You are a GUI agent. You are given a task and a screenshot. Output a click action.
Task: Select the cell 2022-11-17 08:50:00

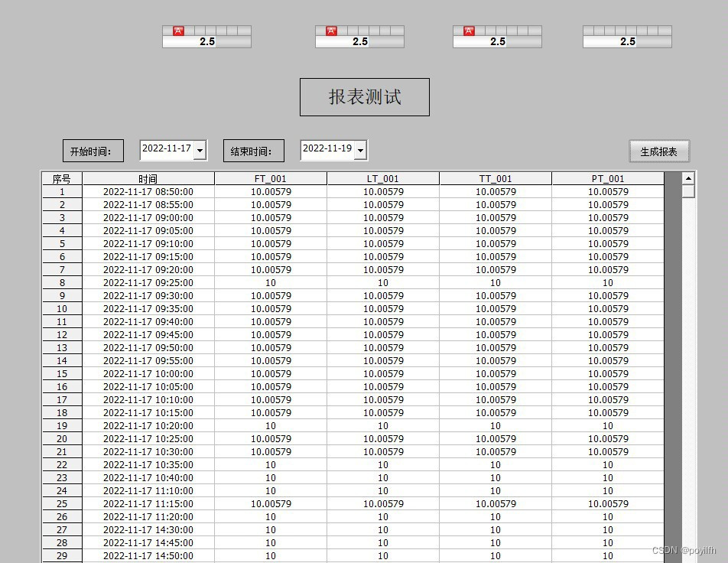point(148,191)
